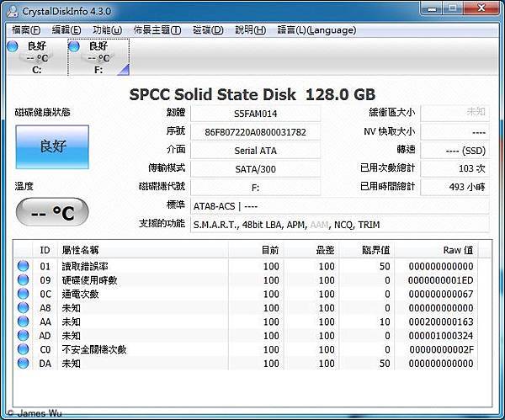Click the ID column header

point(45,250)
